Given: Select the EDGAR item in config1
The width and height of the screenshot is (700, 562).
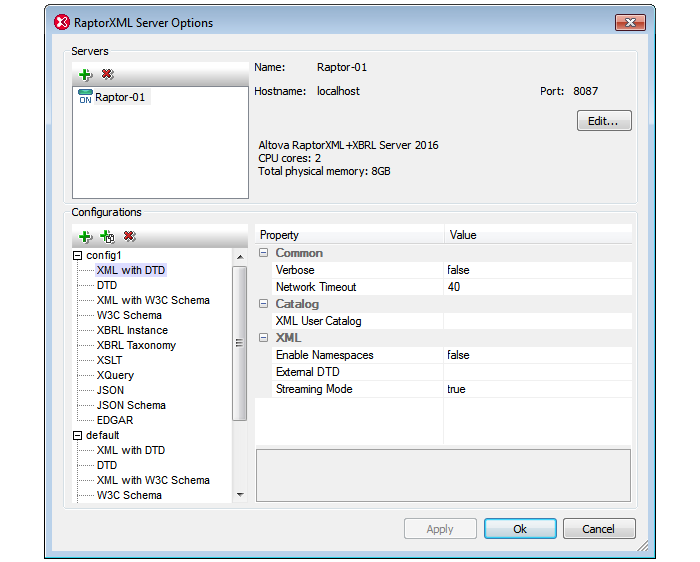Looking at the screenshot, I should pyautogui.click(x=115, y=420).
